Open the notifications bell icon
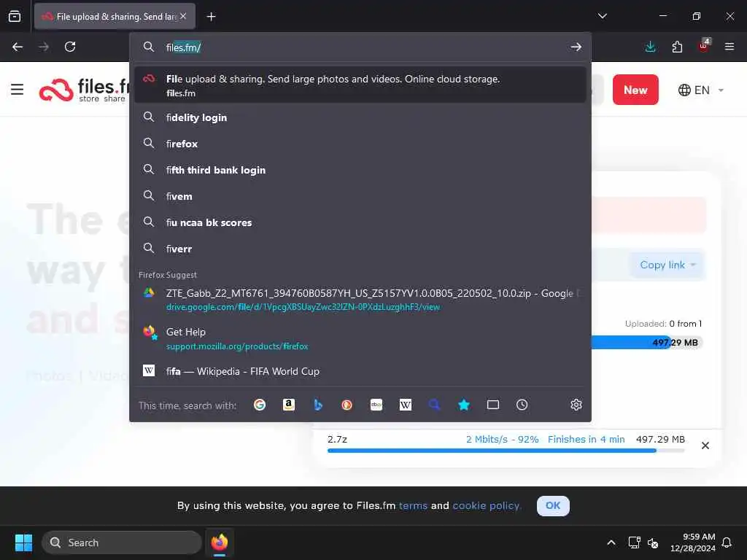Image resolution: width=747 pixels, height=560 pixels. point(727,542)
